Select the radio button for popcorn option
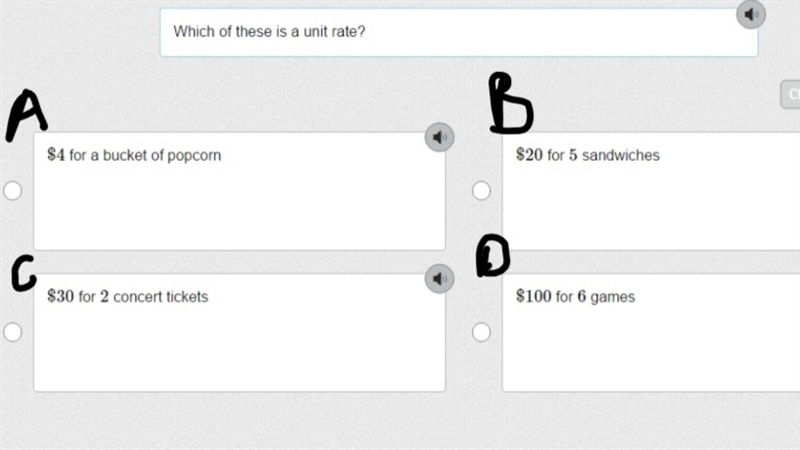 click(x=13, y=190)
